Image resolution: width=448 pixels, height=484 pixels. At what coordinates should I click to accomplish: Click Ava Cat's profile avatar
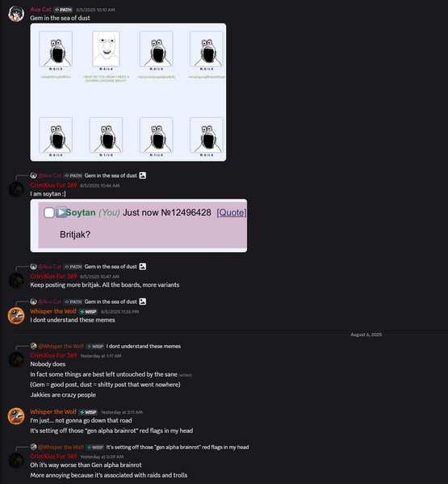tap(16, 14)
